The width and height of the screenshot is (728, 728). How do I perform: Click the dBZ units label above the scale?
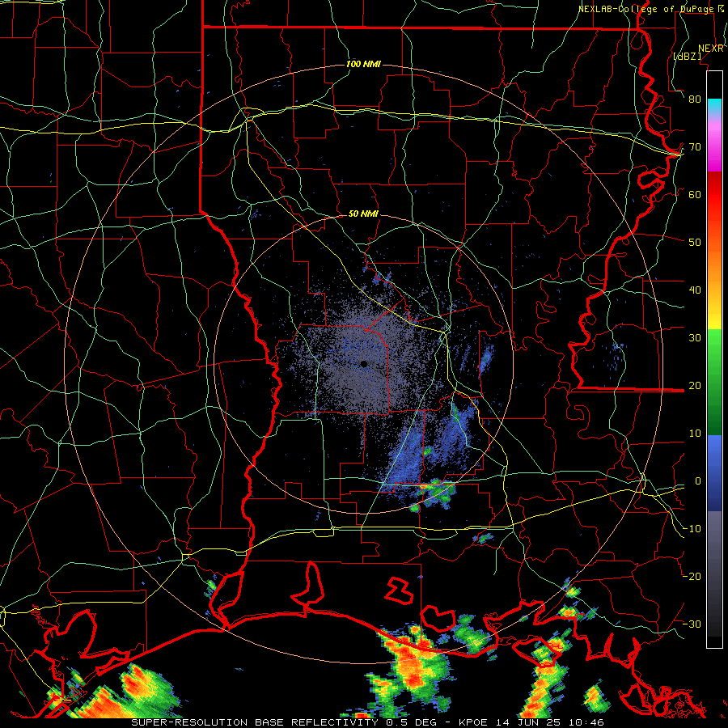688,56
